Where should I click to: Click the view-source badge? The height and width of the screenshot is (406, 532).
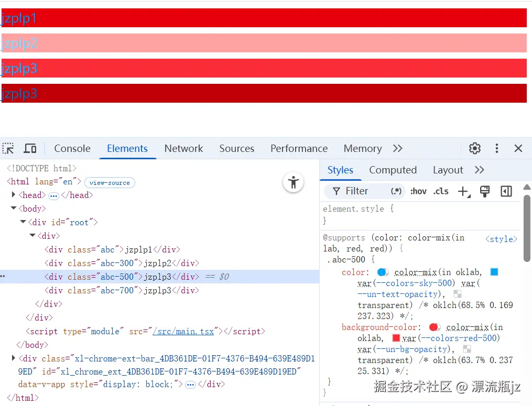(x=110, y=182)
